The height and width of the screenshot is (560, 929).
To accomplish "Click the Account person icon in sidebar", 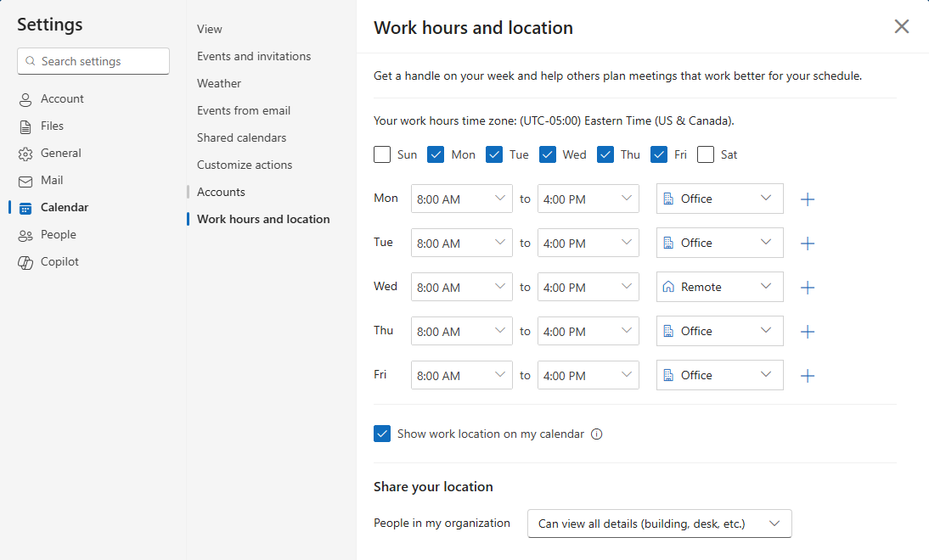I will click(25, 99).
